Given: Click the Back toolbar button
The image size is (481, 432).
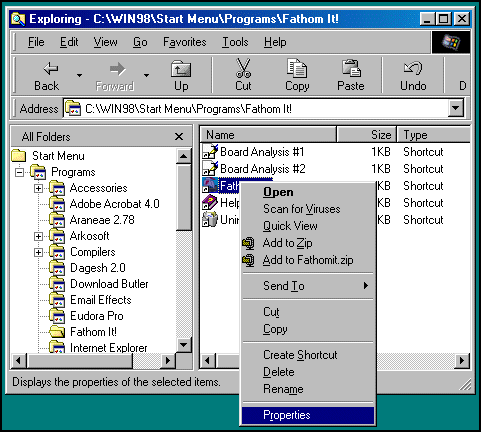Looking at the screenshot, I should click(x=47, y=75).
